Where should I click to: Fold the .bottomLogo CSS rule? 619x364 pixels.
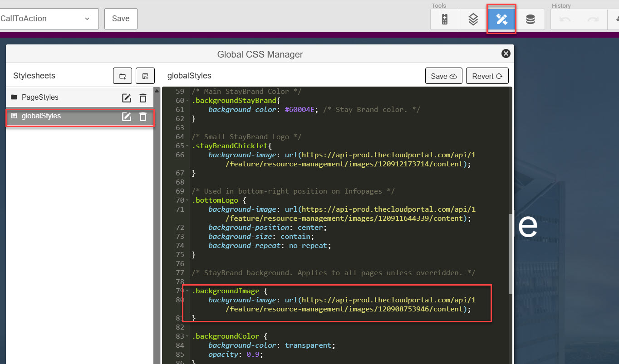click(x=187, y=200)
